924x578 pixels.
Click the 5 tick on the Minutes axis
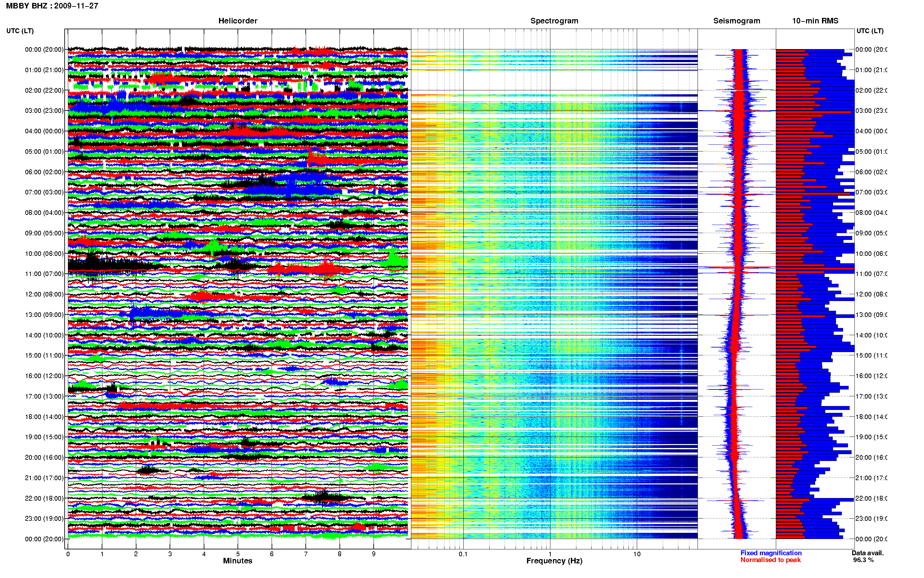[238, 554]
